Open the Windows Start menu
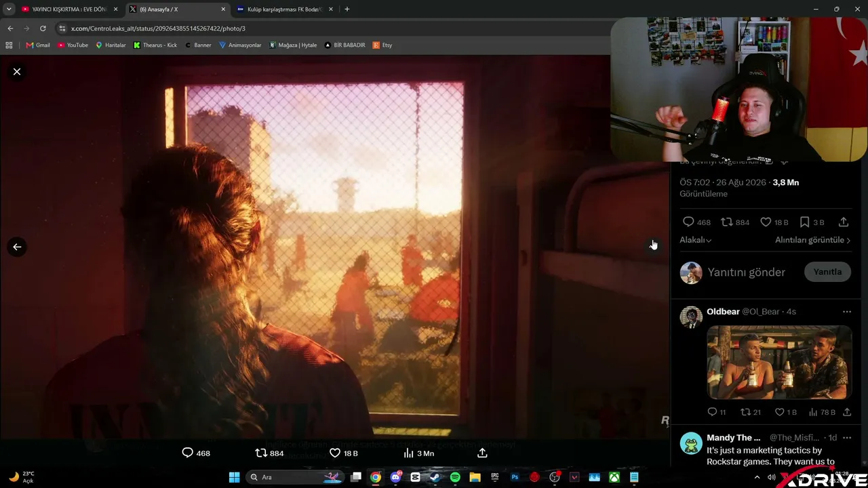 coord(234,477)
